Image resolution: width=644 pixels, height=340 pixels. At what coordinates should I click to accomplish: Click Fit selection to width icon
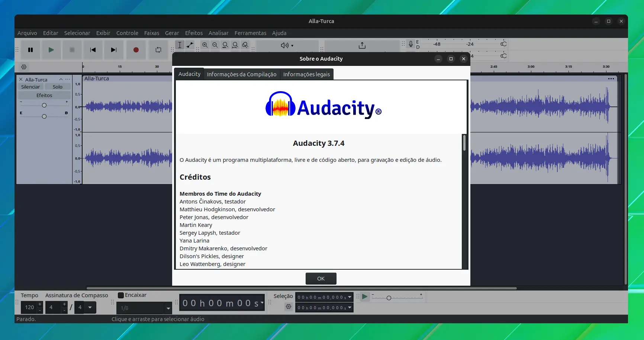click(x=225, y=45)
